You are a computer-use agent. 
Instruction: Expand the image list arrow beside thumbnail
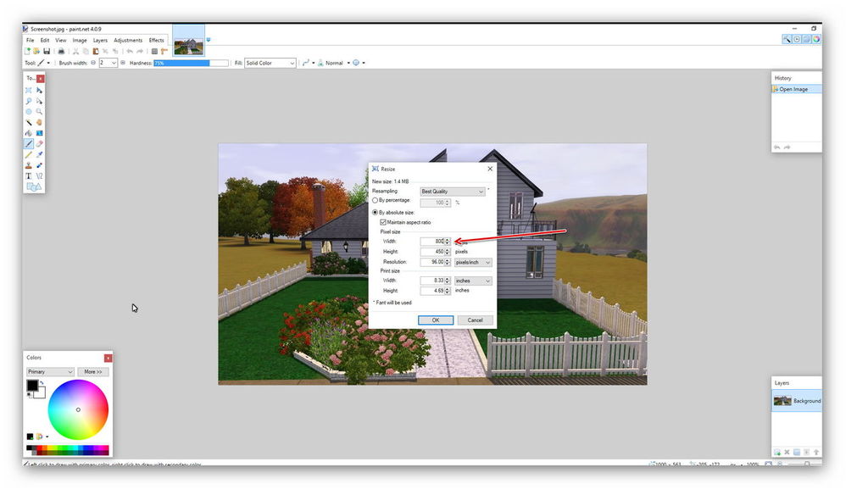[x=209, y=40]
